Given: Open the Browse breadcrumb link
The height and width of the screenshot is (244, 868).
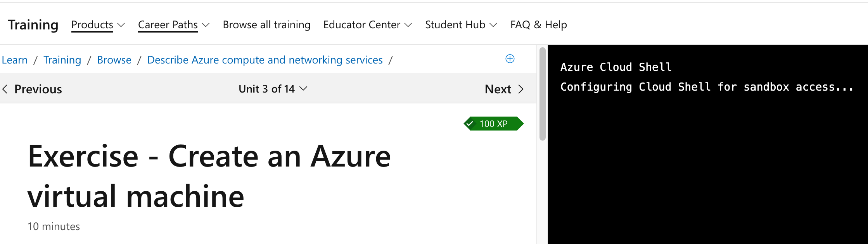Looking at the screenshot, I should pyautogui.click(x=114, y=60).
